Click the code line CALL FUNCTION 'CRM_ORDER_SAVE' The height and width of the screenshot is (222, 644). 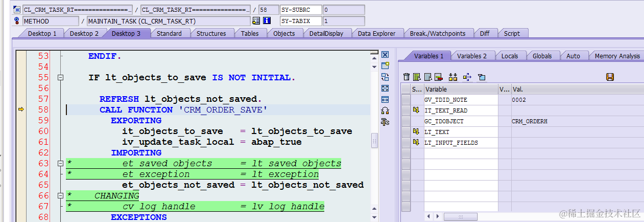[183, 109]
